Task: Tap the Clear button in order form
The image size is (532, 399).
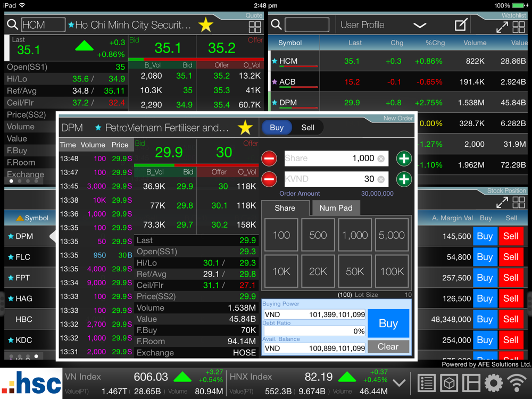Action: [388, 347]
